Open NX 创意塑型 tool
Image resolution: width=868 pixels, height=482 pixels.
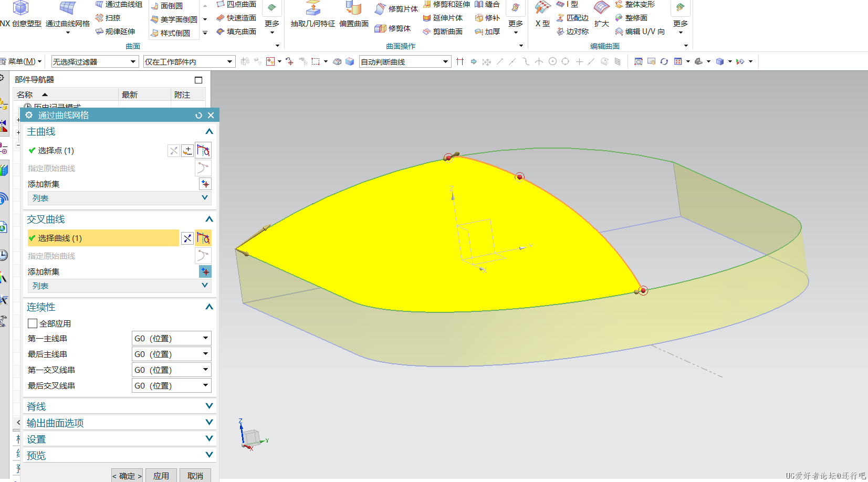[x=20, y=15]
